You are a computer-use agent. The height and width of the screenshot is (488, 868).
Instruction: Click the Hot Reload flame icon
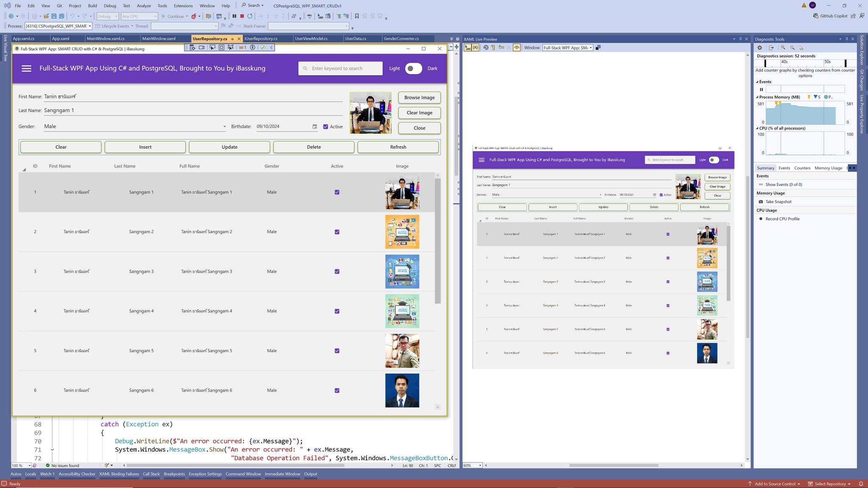click(x=194, y=16)
